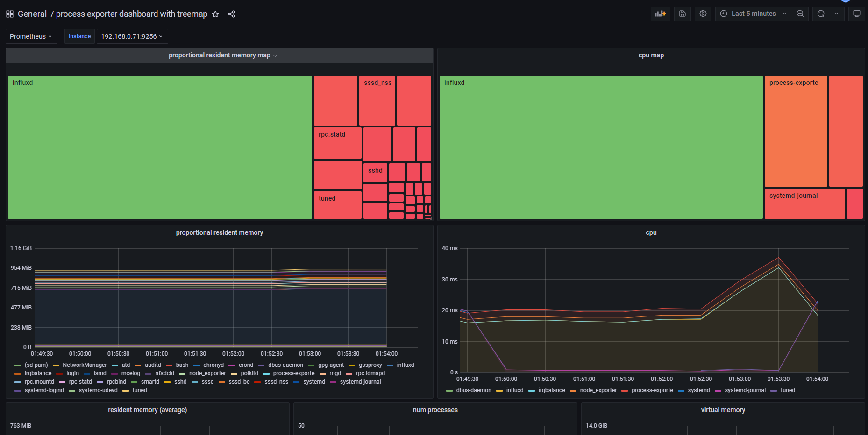
Task: Mark this dashboard as favorite
Action: click(215, 14)
